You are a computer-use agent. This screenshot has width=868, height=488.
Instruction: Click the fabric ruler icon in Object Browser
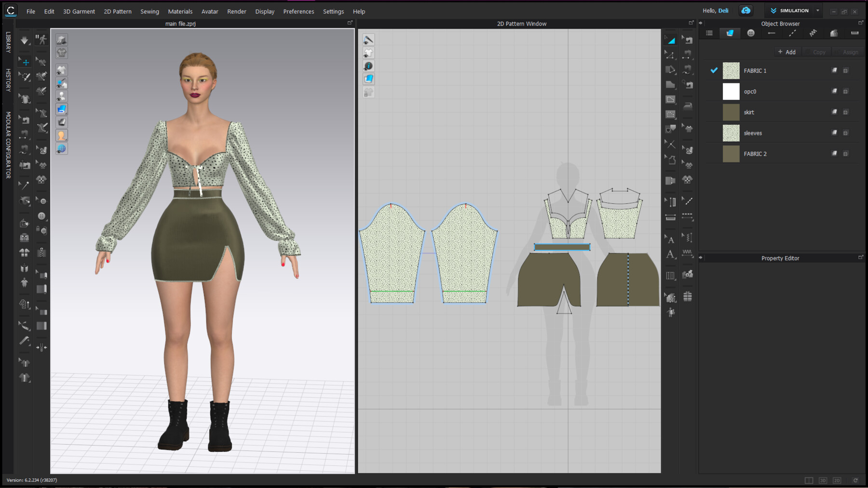pyautogui.click(x=854, y=33)
